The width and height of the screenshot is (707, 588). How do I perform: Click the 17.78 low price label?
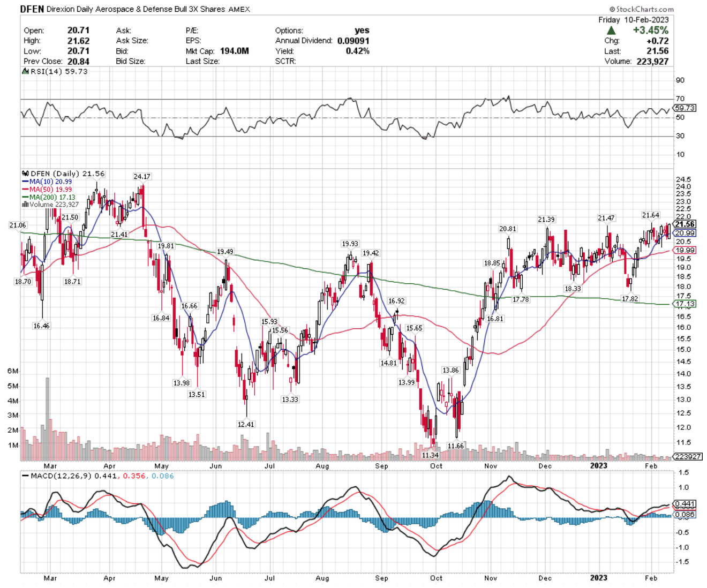click(521, 299)
